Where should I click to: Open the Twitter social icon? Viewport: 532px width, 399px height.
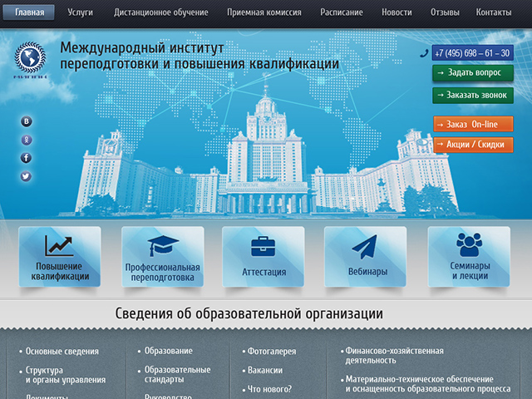[x=26, y=176]
